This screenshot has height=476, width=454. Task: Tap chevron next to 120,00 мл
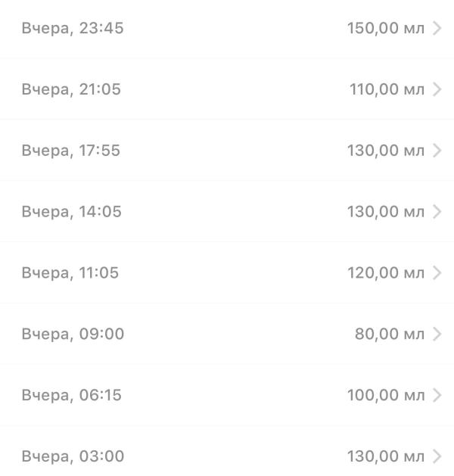[437, 273]
